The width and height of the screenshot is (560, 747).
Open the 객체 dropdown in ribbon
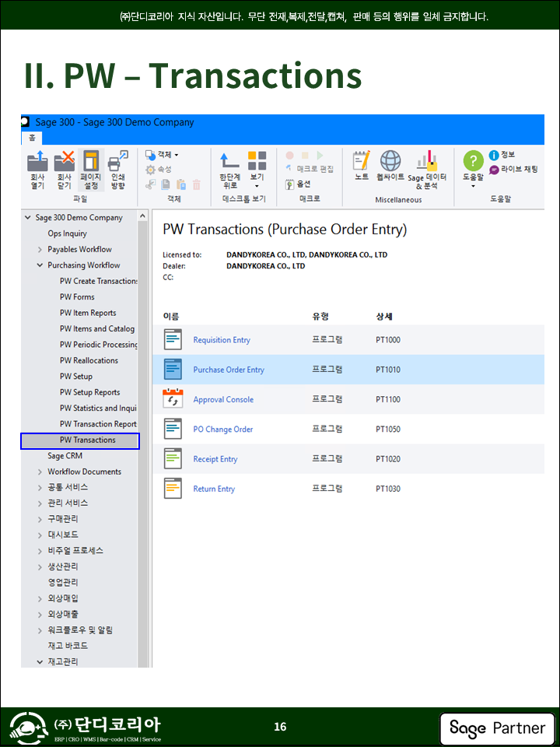(x=162, y=155)
